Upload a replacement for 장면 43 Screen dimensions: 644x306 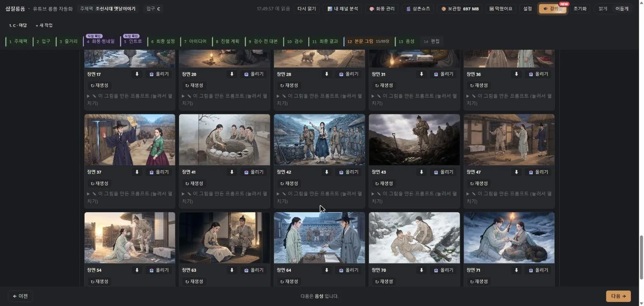coord(443,172)
